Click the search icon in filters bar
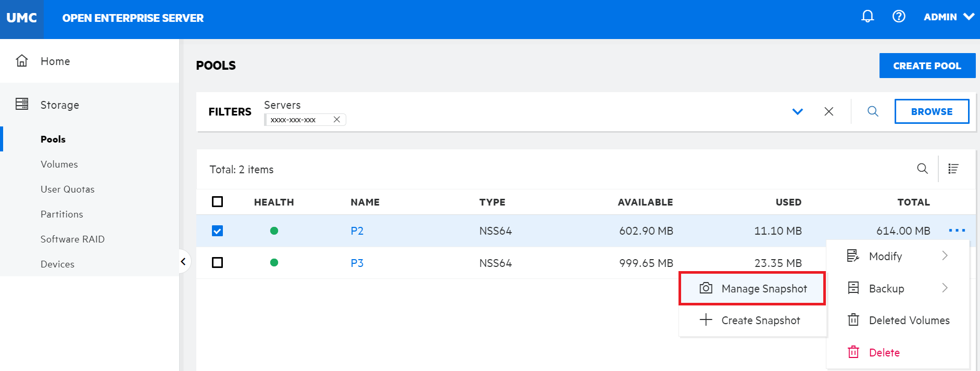 coord(873,111)
